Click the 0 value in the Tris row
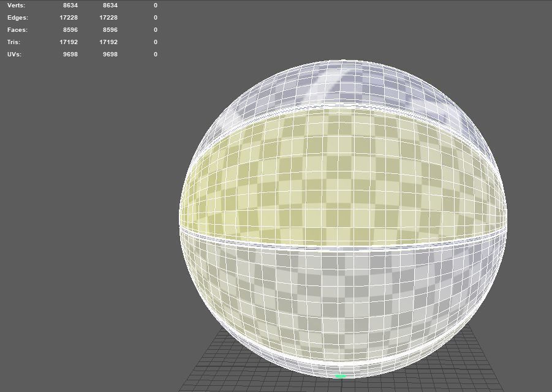This screenshot has height=392, width=552. click(155, 42)
